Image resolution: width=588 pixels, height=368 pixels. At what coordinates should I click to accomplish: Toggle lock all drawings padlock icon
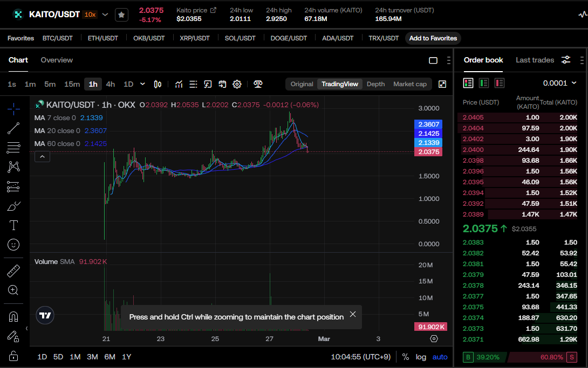click(x=13, y=356)
